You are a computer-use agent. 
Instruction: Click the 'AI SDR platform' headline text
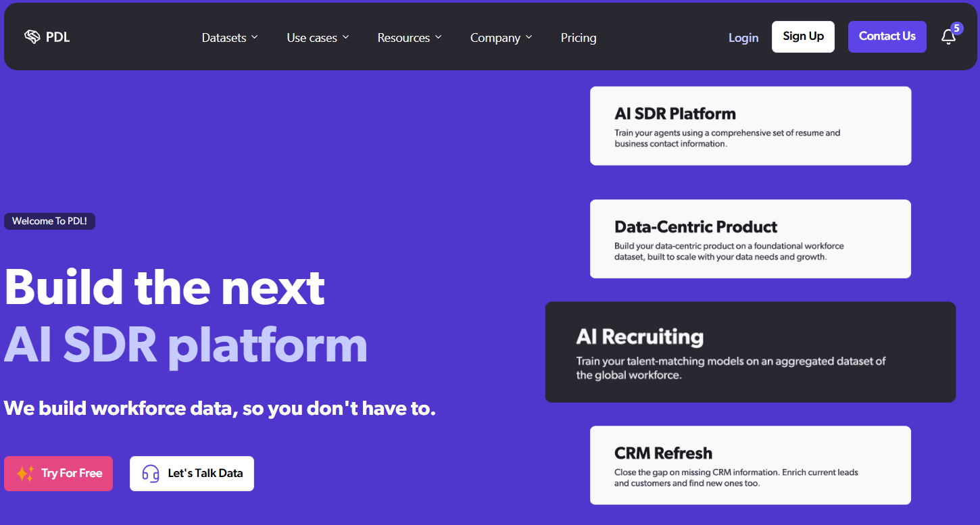(x=186, y=345)
